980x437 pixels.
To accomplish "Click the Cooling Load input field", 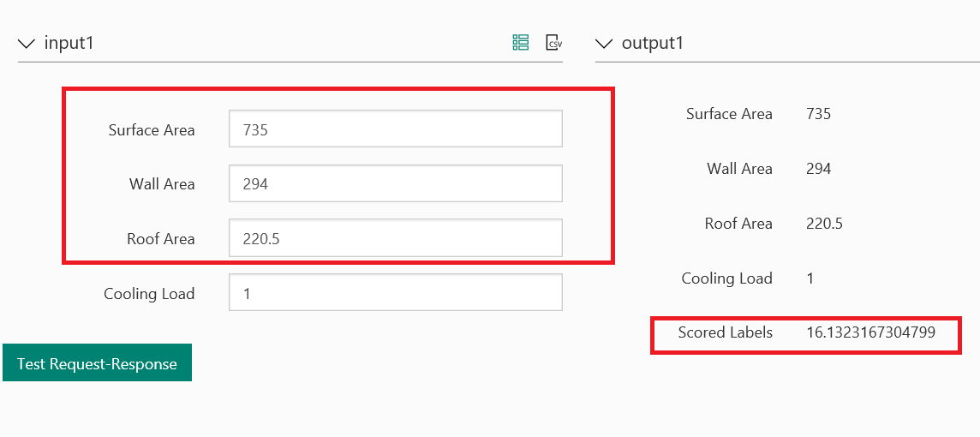I will click(x=395, y=293).
